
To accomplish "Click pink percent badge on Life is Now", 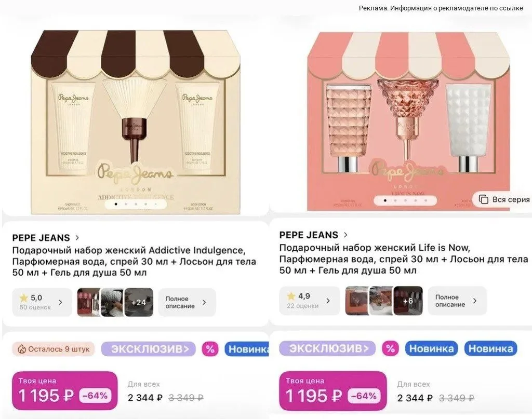I will pos(391,348).
